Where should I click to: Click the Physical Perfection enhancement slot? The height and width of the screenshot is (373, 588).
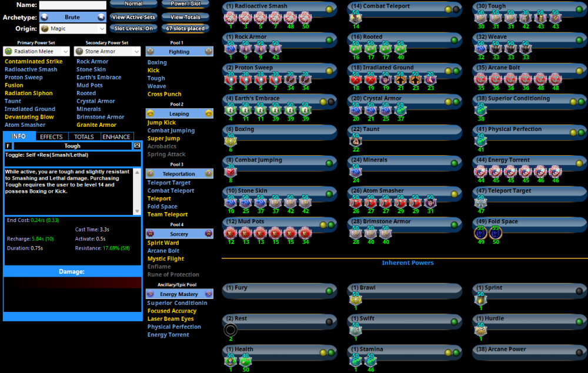coord(481,140)
